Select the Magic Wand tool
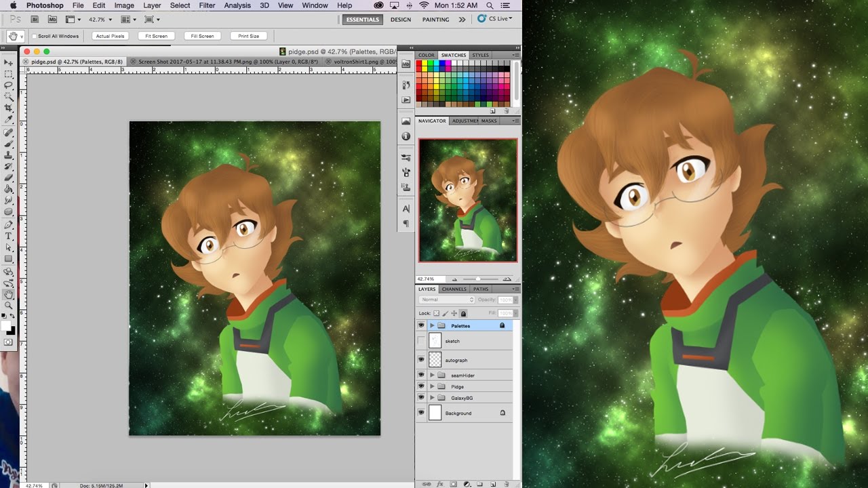 [x=9, y=97]
